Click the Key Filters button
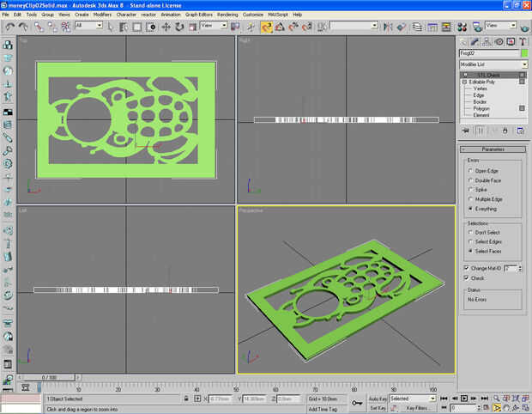The width and height of the screenshot is (532, 414). click(x=417, y=408)
